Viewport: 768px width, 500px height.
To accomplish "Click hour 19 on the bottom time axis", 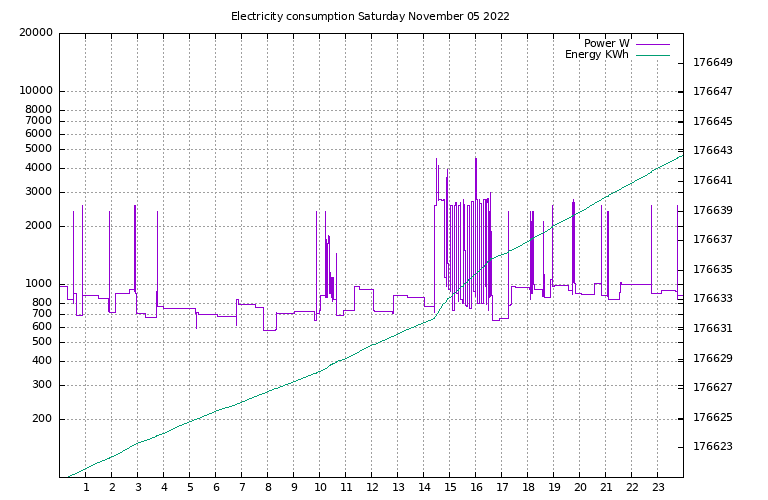I will pyautogui.click(x=554, y=488).
